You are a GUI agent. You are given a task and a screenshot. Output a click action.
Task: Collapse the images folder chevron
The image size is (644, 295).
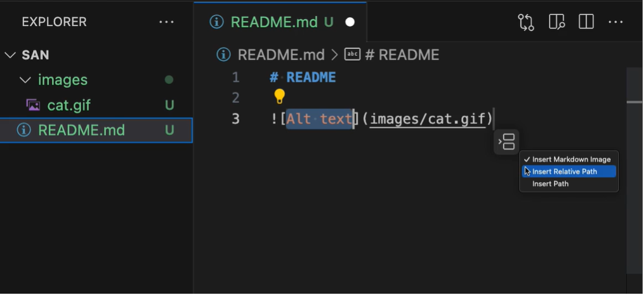(25, 81)
